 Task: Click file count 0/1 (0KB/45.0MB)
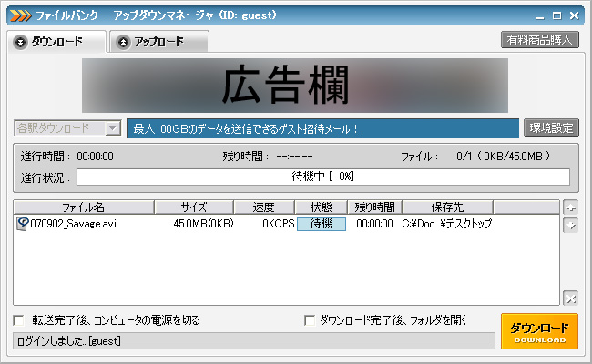pyautogui.click(x=503, y=157)
